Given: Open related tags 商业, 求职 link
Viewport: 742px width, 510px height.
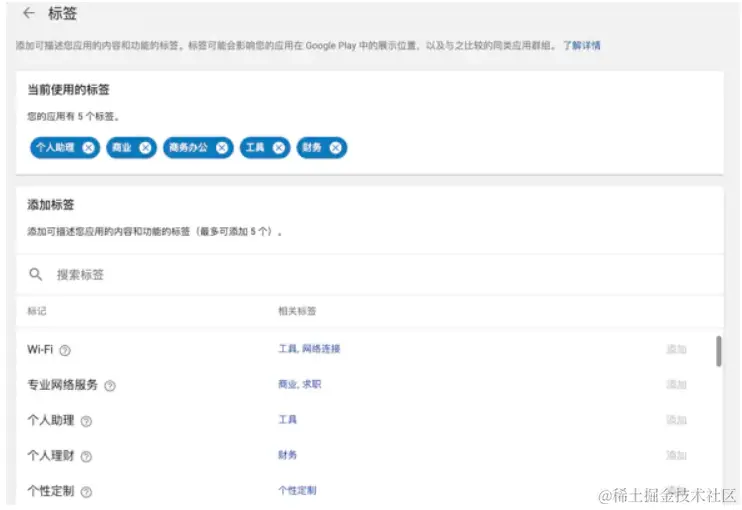Looking at the screenshot, I should [x=300, y=384].
